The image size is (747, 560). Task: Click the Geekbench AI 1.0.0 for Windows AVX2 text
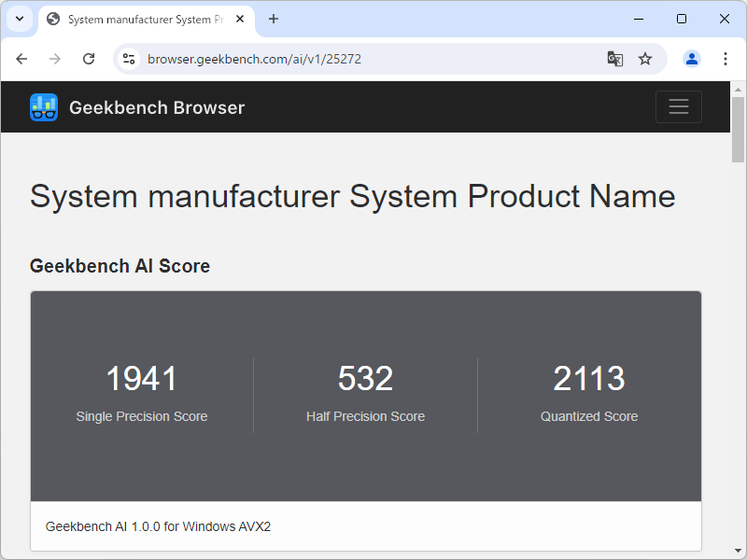(157, 526)
